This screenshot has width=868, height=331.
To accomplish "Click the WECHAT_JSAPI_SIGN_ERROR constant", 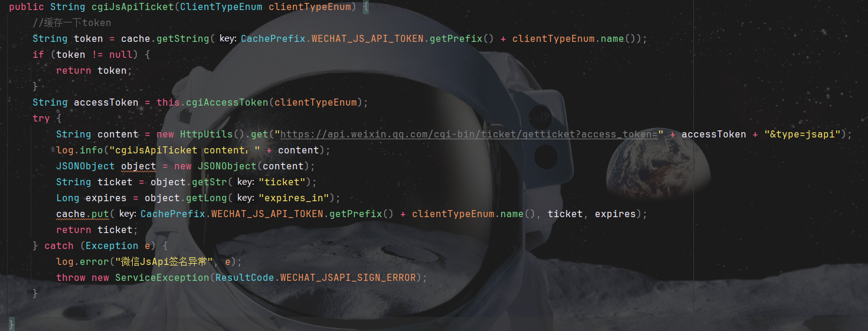I will pyautogui.click(x=348, y=278).
